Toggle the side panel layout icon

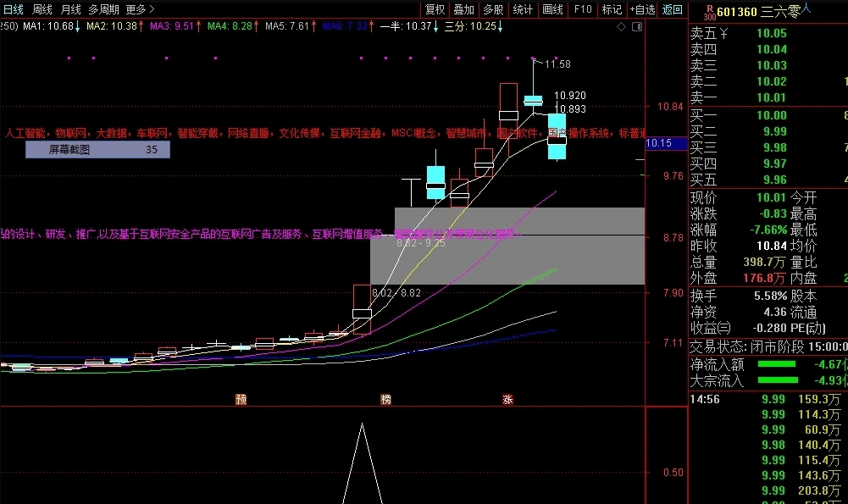(x=637, y=26)
